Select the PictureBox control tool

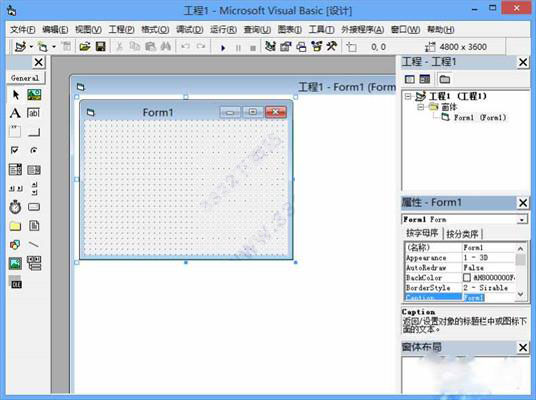click(x=34, y=95)
